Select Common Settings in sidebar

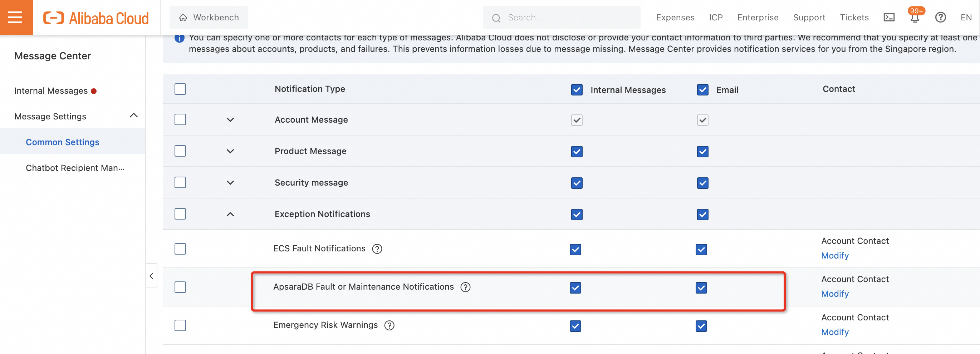coord(62,142)
